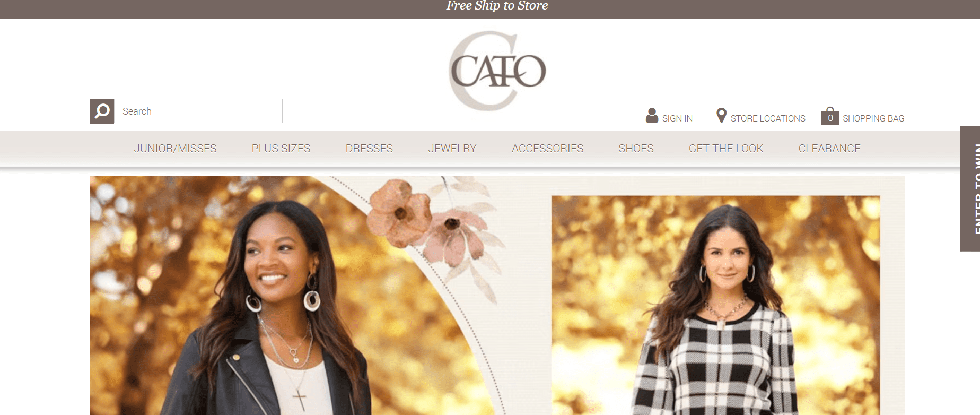Open the ENTER TO WIN side tab
This screenshot has height=415, width=980.
tap(970, 189)
